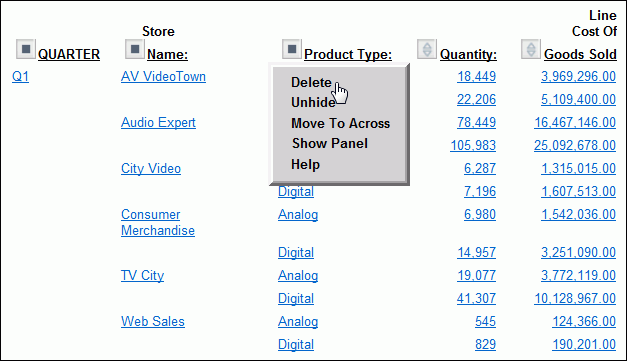Click the Quantity column heading

468,54
